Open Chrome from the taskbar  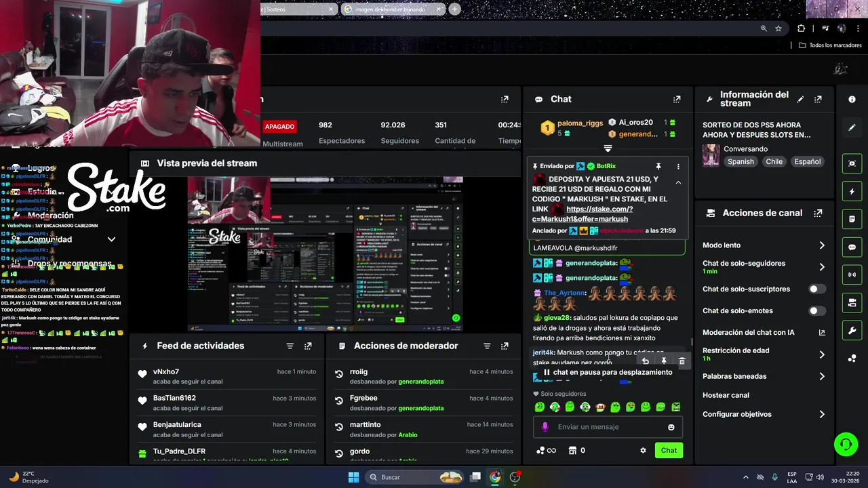click(x=495, y=477)
